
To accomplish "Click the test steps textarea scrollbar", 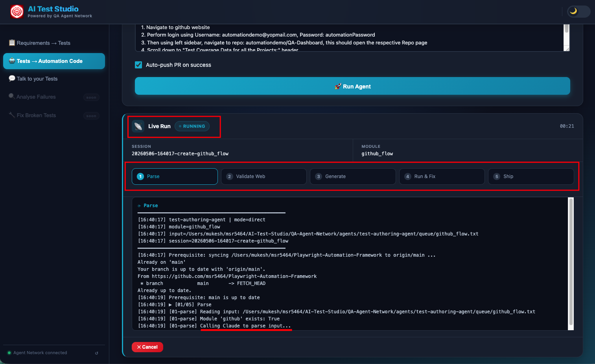I will [x=567, y=28].
